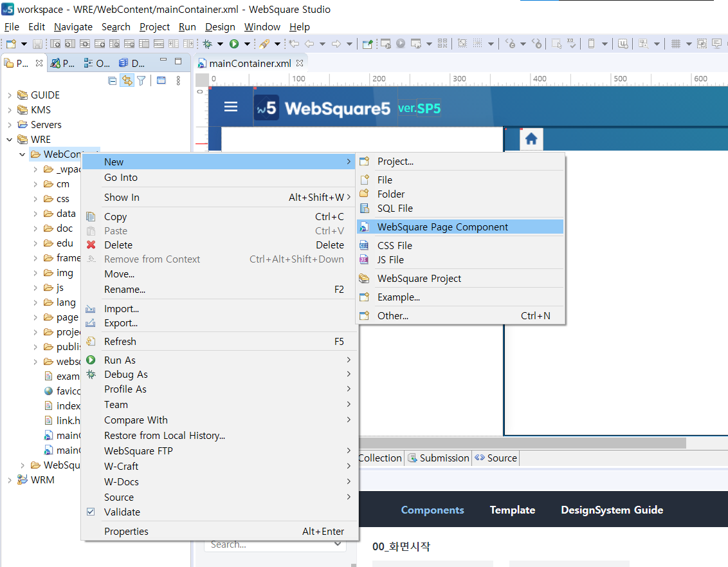The width and height of the screenshot is (728, 567).
Task: Open the Window menu
Action: pyautogui.click(x=262, y=27)
